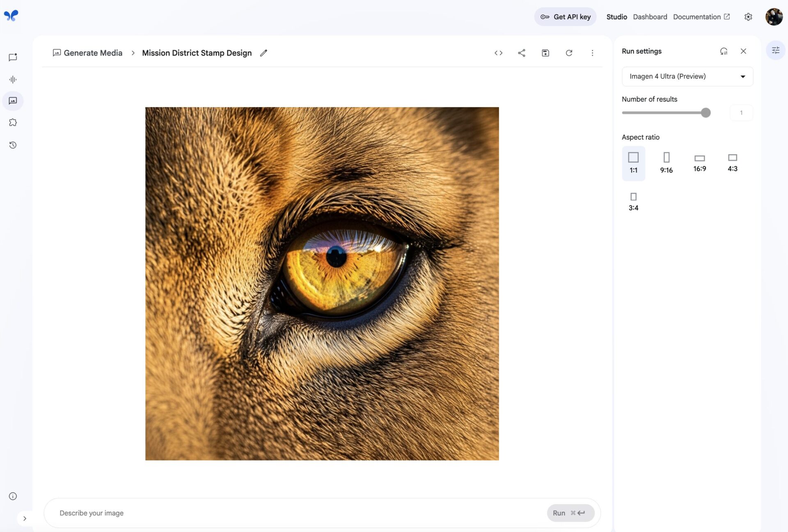Select the Chat icon in the sidebar
The height and width of the screenshot is (532, 788).
tap(13, 57)
